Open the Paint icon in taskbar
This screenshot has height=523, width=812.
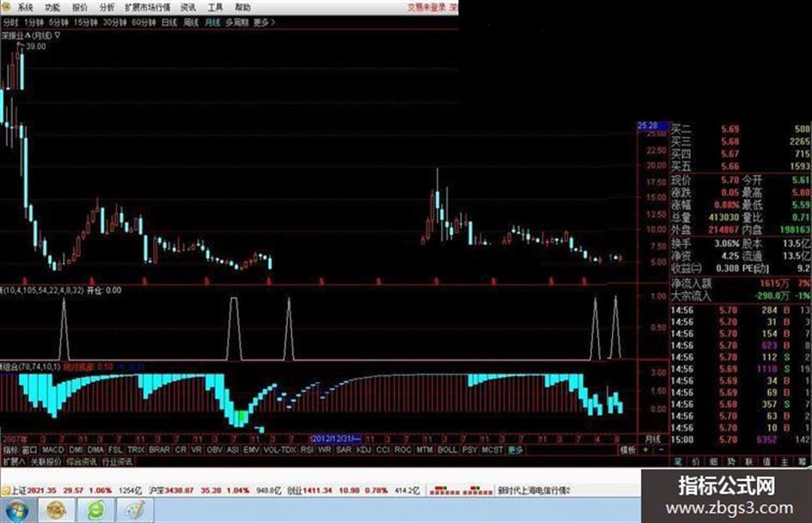click(135, 511)
